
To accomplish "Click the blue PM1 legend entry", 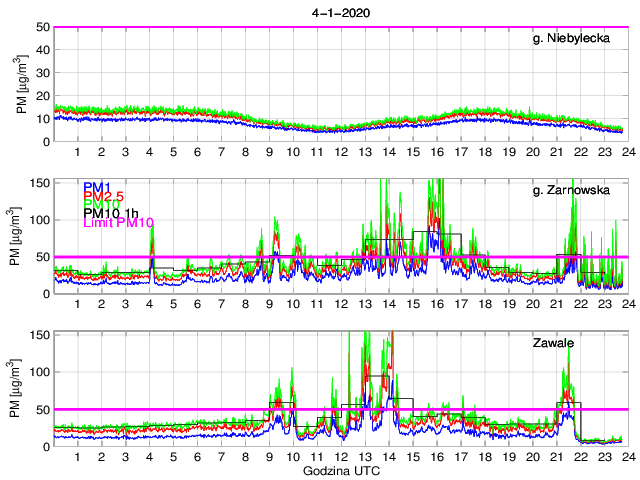I will [97, 187].
